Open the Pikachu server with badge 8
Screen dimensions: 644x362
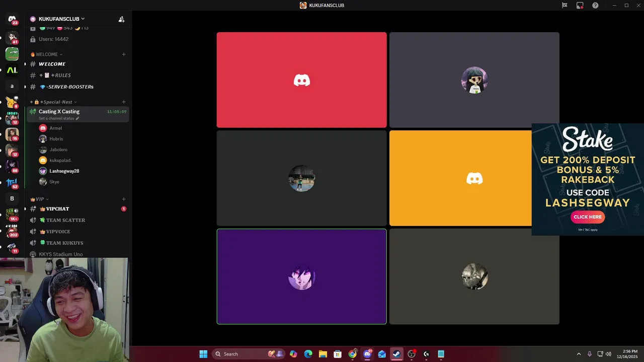click(x=12, y=102)
